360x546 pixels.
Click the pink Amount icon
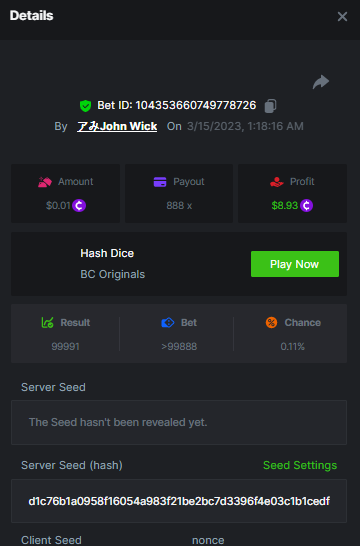click(45, 182)
